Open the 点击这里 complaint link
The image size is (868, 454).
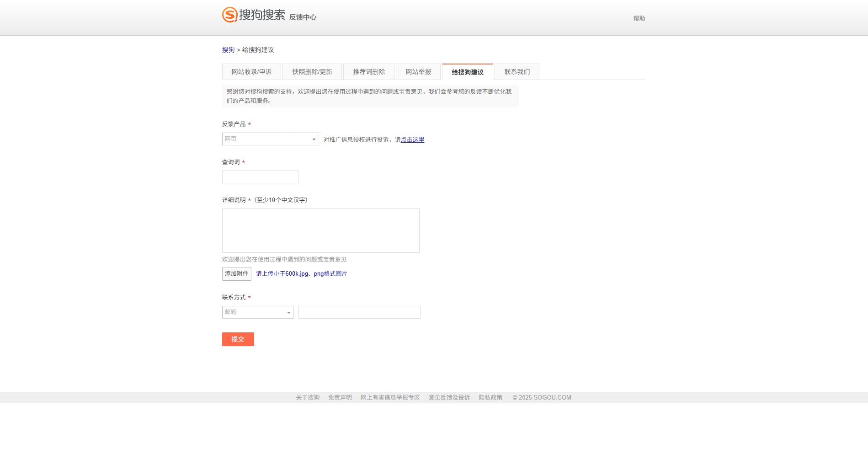(412, 139)
